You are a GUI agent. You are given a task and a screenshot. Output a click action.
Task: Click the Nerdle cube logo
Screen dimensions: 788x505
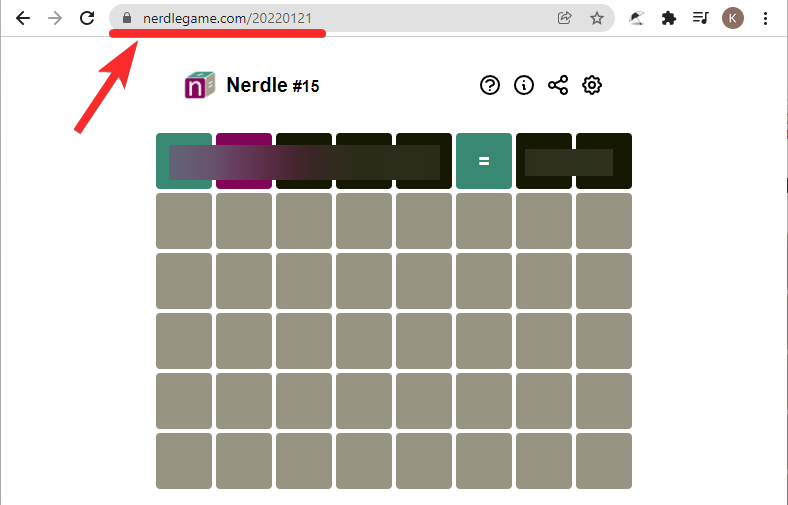click(200, 85)
